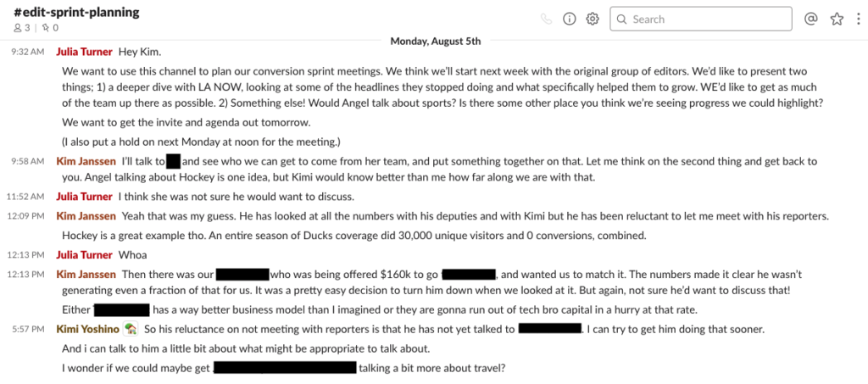Click the #edit-sprint-planning channel title
Screen dimensions: 868x384
click(76, 12)
